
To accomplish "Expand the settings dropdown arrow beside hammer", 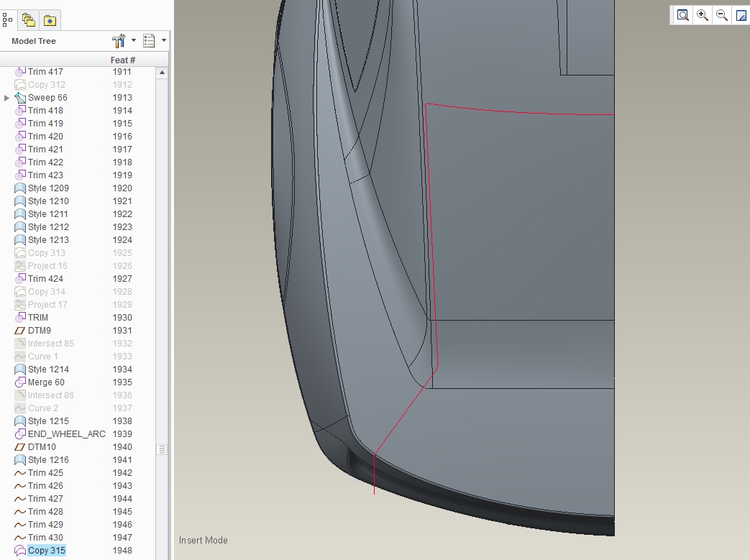I will (x=134, y=41).
